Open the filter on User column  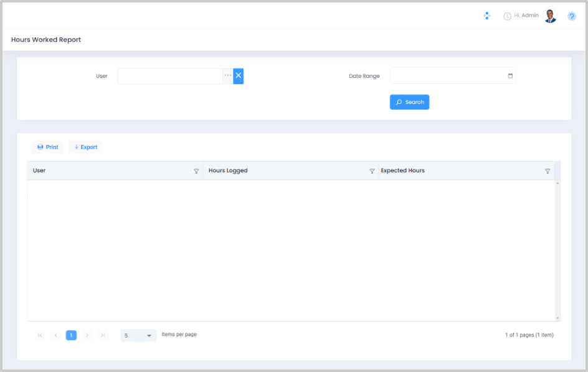point(196,171)
